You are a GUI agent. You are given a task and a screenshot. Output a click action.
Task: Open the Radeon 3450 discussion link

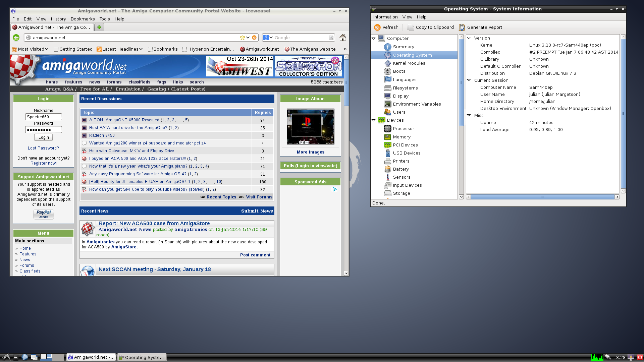pyautogui.click(x=102, y=135)
